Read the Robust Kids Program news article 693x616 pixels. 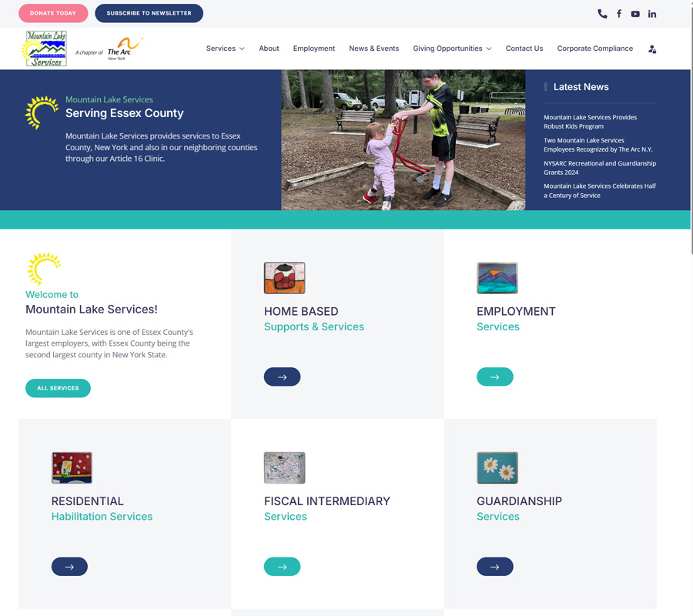pyautogui.click(x=590, y=122)
